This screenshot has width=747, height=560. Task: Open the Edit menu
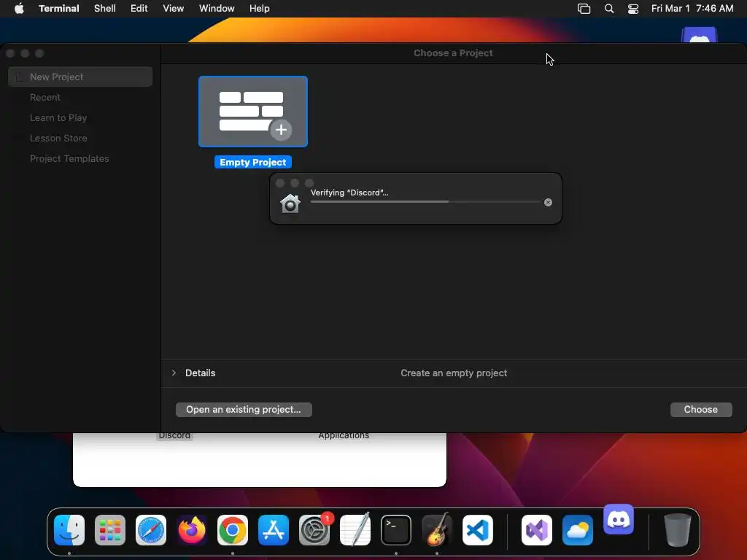pos(139,9)
